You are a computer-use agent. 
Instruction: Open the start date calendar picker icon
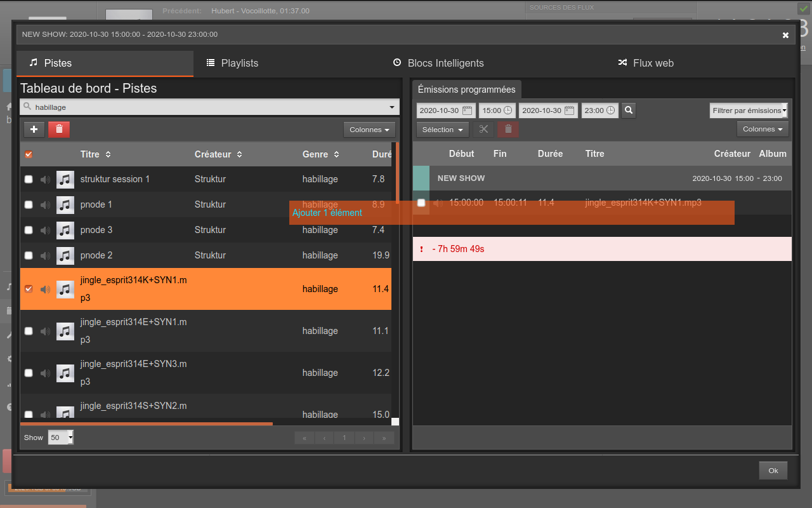click(x=468, y=110)
